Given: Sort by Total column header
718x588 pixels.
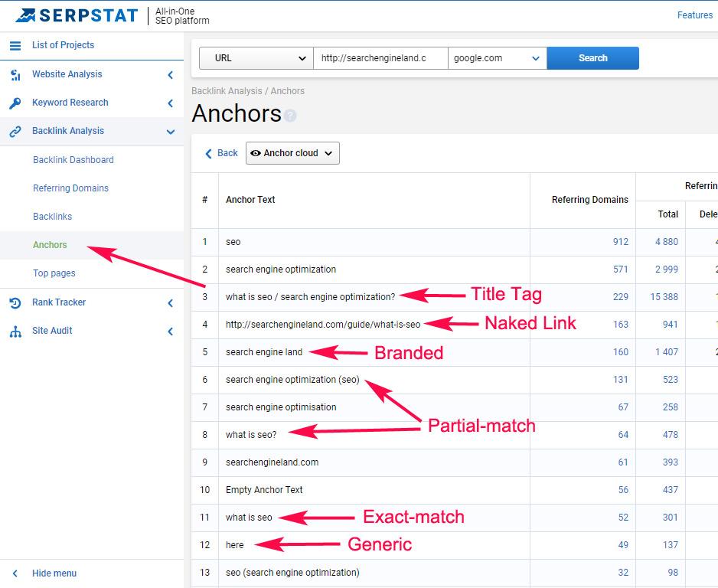Looking at the screenshot, I should 668,214.
